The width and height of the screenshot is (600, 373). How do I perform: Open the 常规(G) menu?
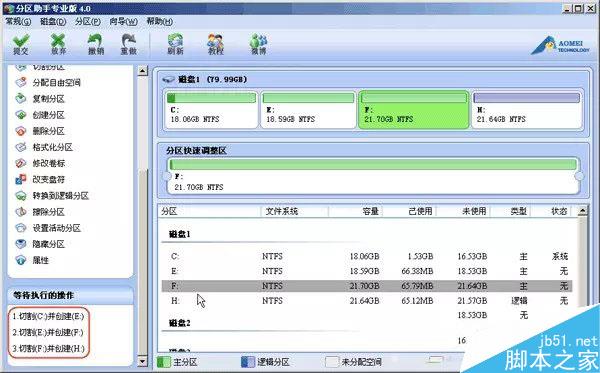click(18, 21)
